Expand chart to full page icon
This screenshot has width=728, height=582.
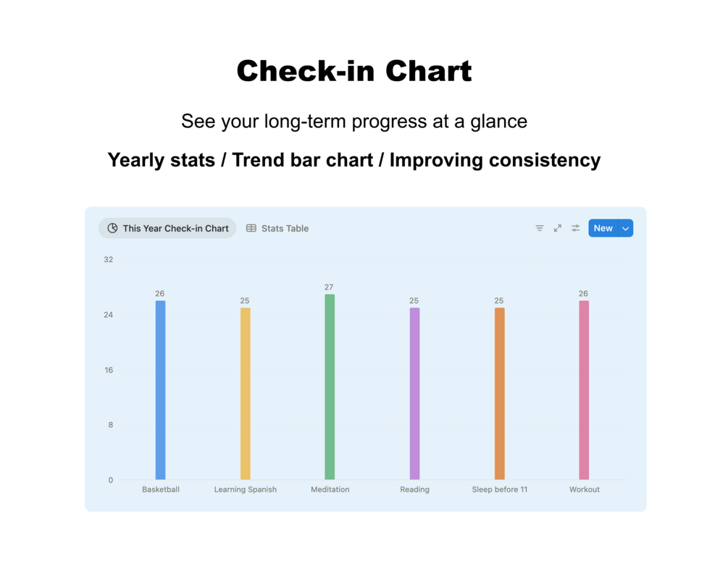click(x=558, y=228)
